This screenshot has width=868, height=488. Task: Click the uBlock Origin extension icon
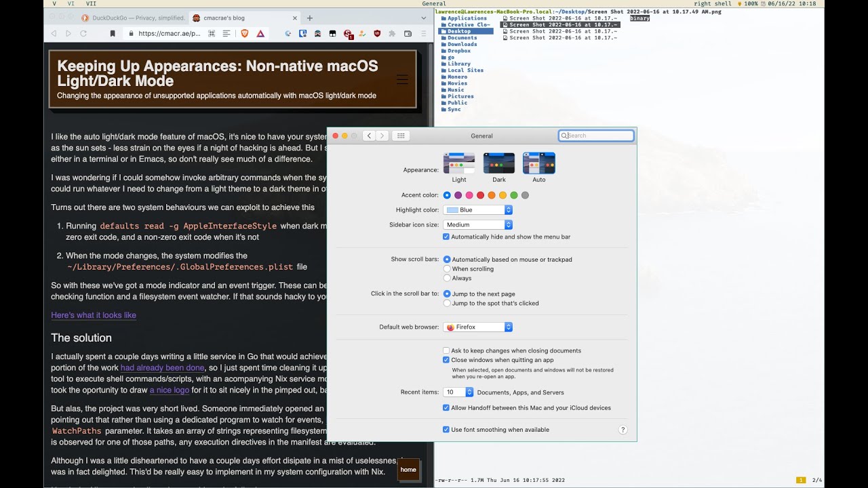pyautogui.click(x=377, y=33)
